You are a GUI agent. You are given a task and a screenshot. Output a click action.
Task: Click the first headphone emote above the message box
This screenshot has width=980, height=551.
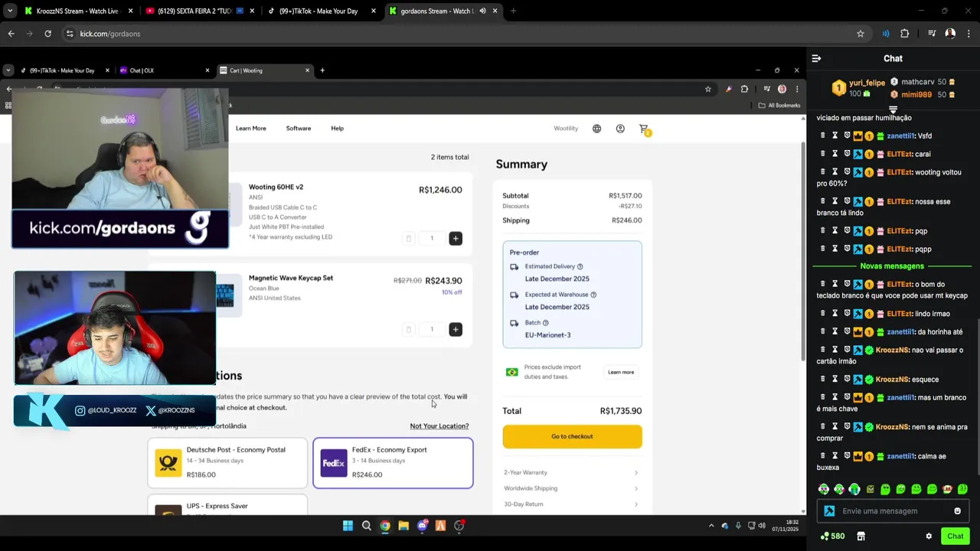pyautogui.click(x=824, y=489)
